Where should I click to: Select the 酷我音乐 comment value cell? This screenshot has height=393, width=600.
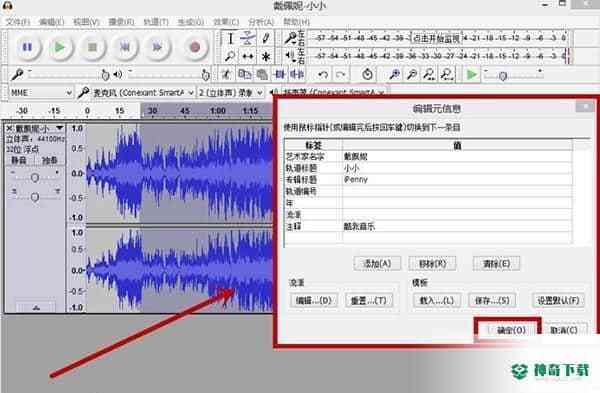coord(457,227)
